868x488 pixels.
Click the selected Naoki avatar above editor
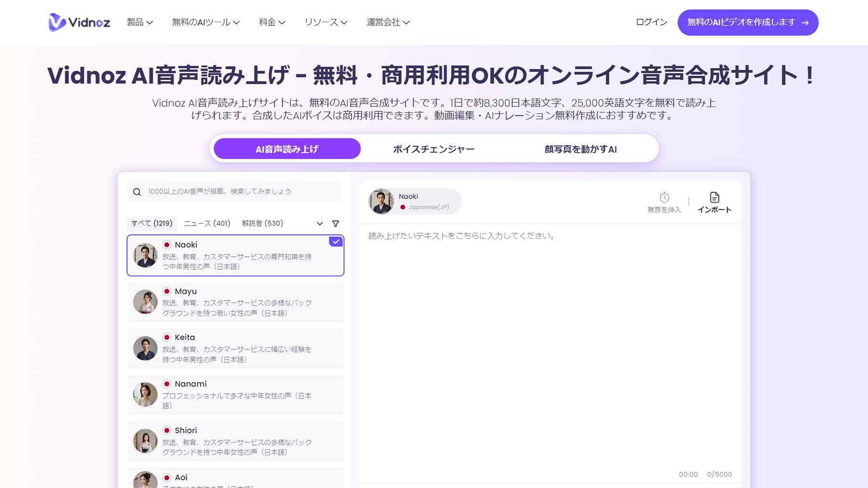click(x=381, y=201)
